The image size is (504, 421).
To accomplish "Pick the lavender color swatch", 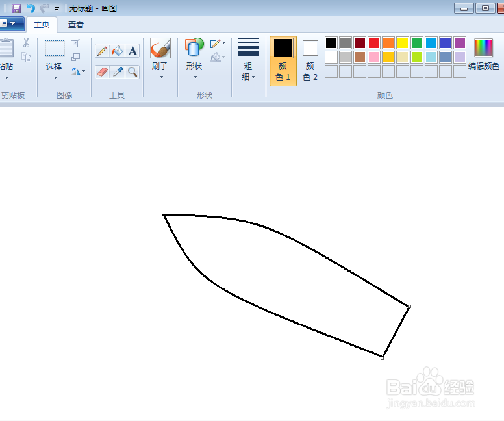I will [460, 57].
